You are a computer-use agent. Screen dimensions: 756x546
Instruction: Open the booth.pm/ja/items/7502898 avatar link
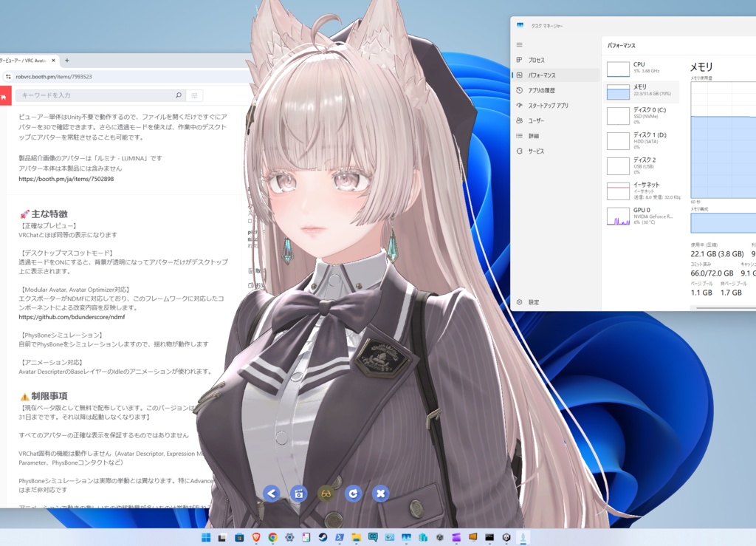pyautogui.click(x=66, y=179)
